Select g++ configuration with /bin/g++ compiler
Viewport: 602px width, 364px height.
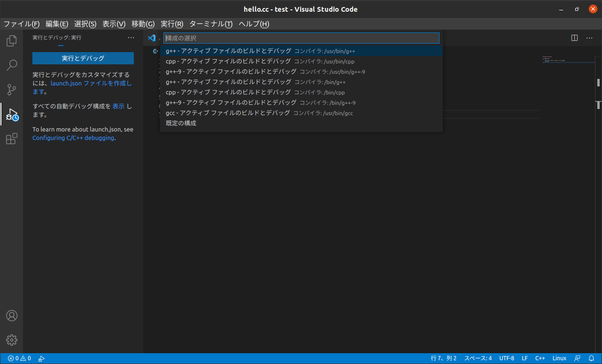[x=301, y=82]
